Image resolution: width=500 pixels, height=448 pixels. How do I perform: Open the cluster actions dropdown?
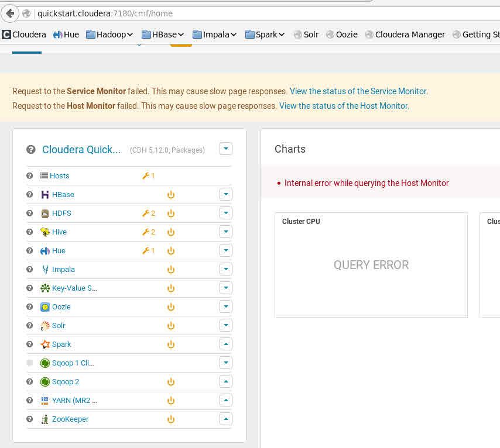click(226, 149)
